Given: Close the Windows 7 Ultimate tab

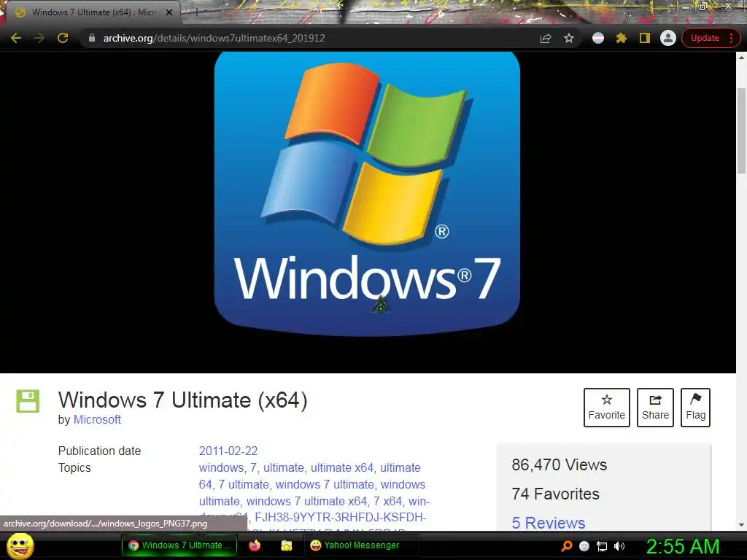Looking at the screenshot, I should [169, 12].
